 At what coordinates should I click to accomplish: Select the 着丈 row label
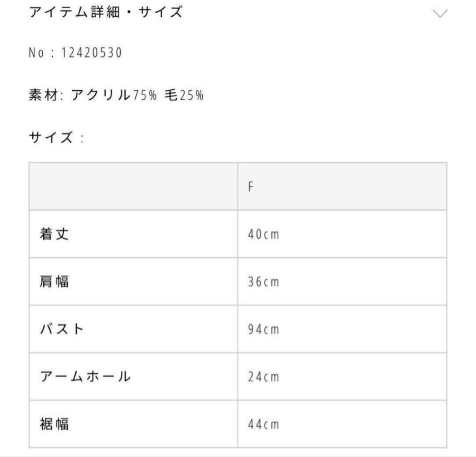pyautogui.click(x=54, y=234)
